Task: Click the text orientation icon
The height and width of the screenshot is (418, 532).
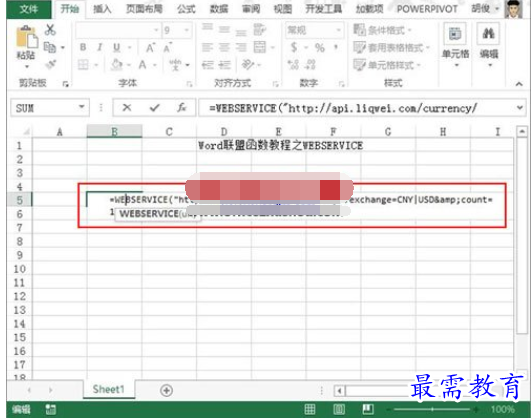Action: coord(248,64)
